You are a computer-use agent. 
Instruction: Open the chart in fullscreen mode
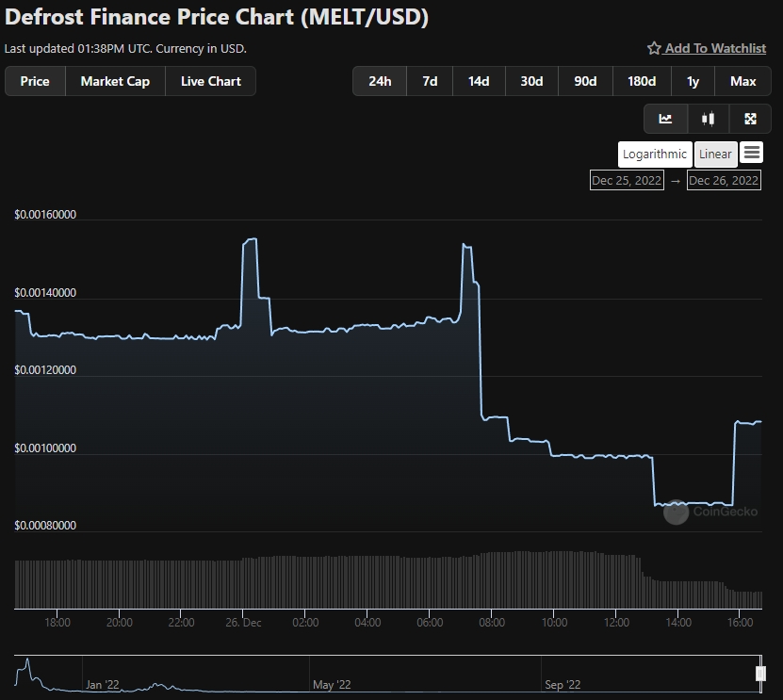click(750, 119)
